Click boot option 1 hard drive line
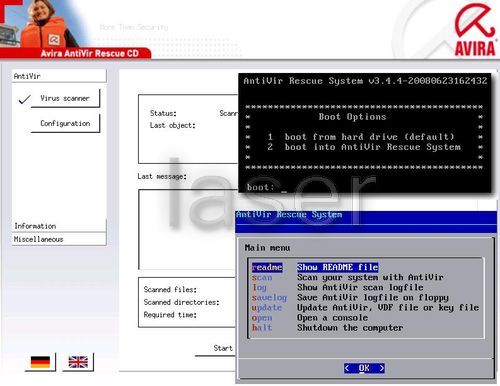Screen dimensions: 500x386 coord(361,137)
